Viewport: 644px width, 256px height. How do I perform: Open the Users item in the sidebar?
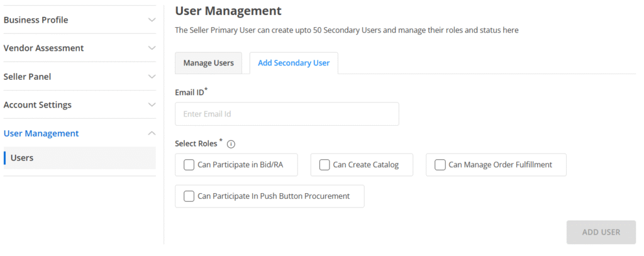23,158
